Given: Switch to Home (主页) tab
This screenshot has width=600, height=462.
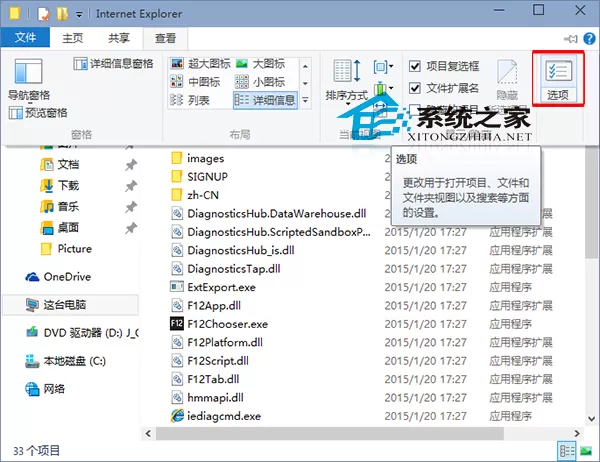Looking at the screenshot, I should pos(72,38).
